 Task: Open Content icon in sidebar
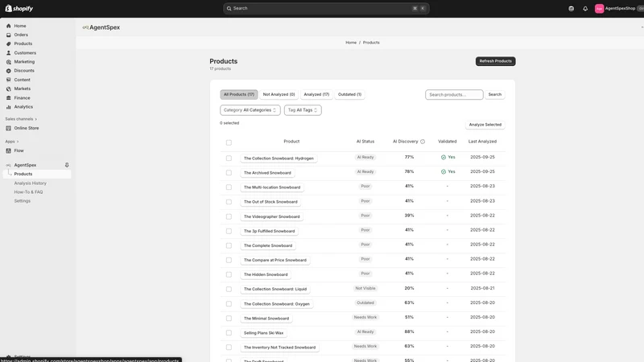coord(8,80)
